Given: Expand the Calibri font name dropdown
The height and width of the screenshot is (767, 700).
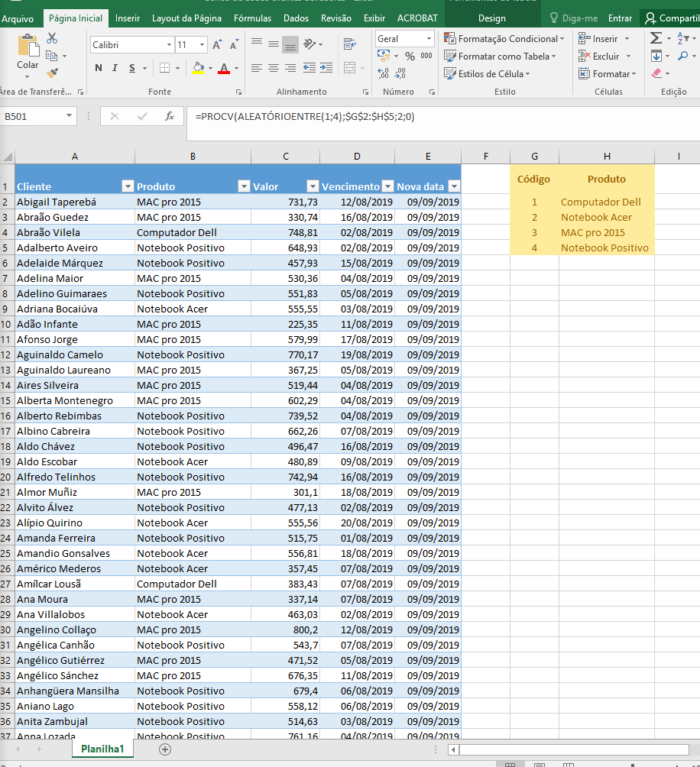Looking at the screenshot, I should (x=169, y=45).
